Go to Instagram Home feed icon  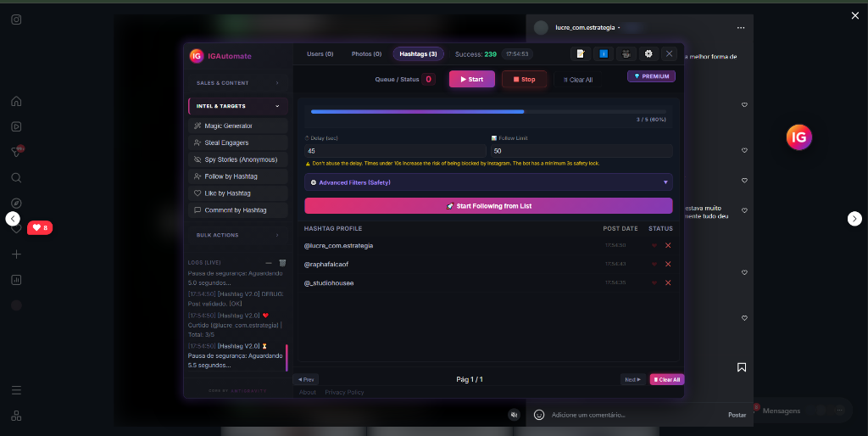[17, 102]
